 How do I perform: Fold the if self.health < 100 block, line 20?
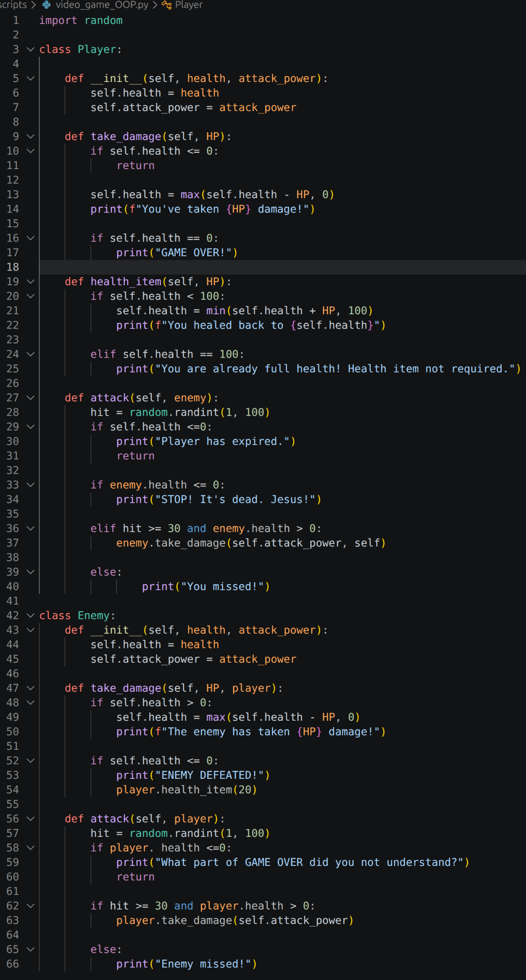tap(31, 296)
